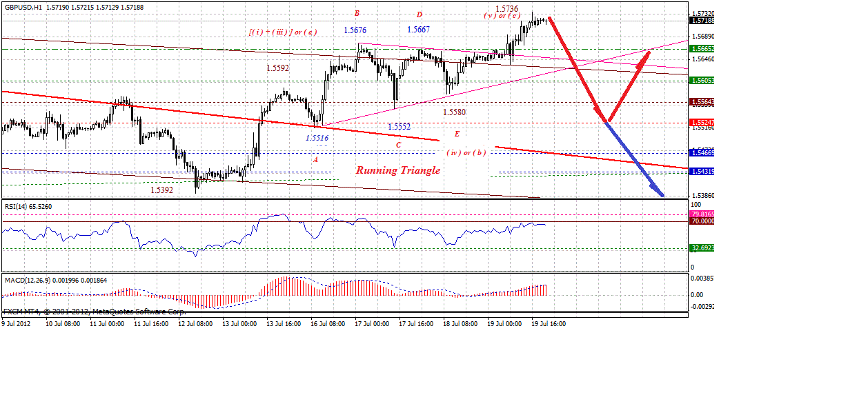Click the red wave label A

point(316,159)
